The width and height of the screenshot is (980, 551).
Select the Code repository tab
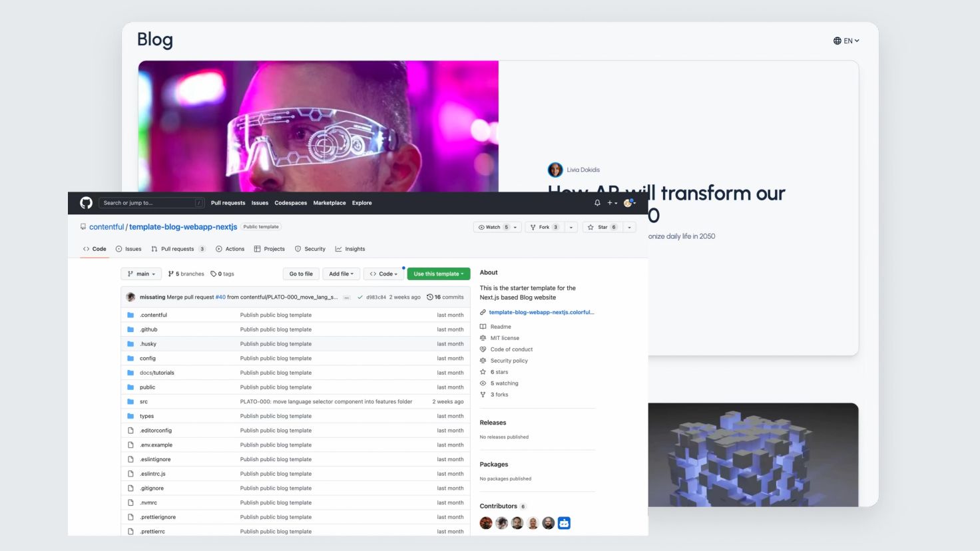click(x=95, y=249)
